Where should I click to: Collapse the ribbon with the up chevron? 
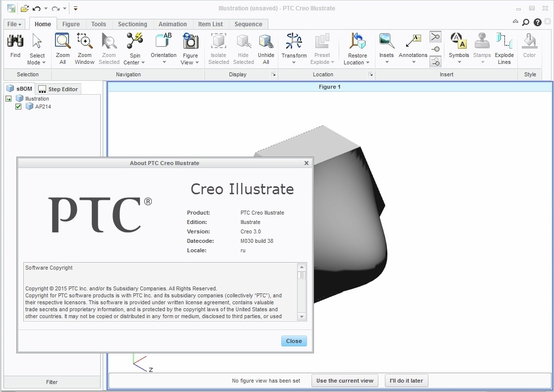coord(515,22)
